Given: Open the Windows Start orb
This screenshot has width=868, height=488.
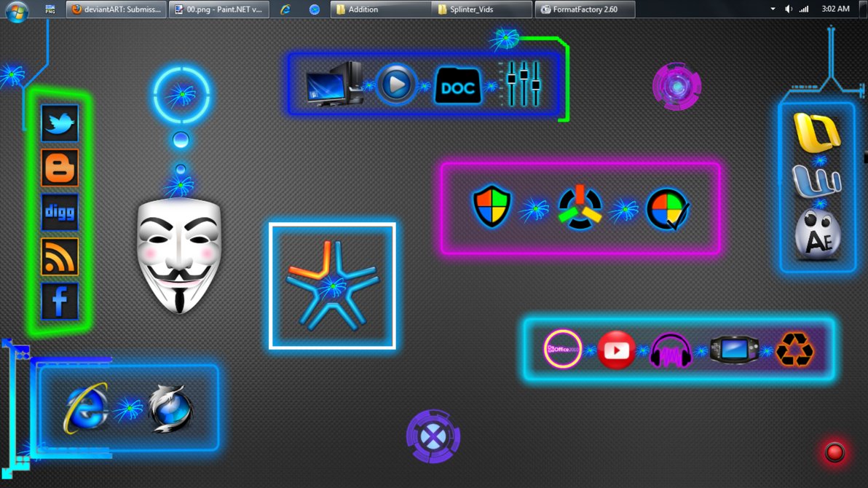Looking at the screenshot, I should [17, 10].
